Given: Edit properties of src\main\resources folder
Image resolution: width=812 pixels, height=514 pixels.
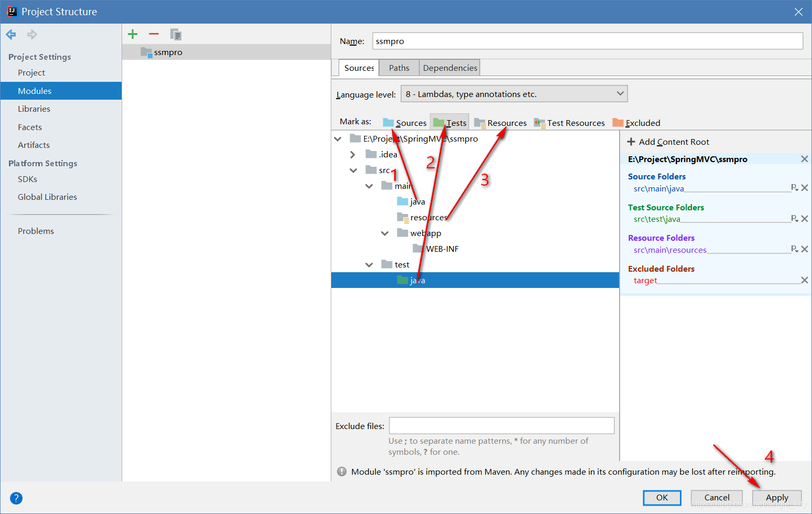Looking at the screenshot, I should [x=795, y=249].
